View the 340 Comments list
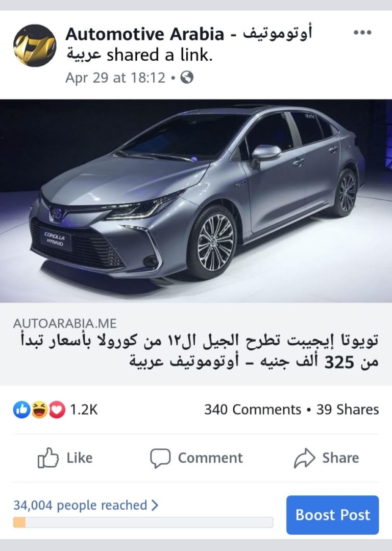Viewport: 392px width, 551px height. coord(253,410)
